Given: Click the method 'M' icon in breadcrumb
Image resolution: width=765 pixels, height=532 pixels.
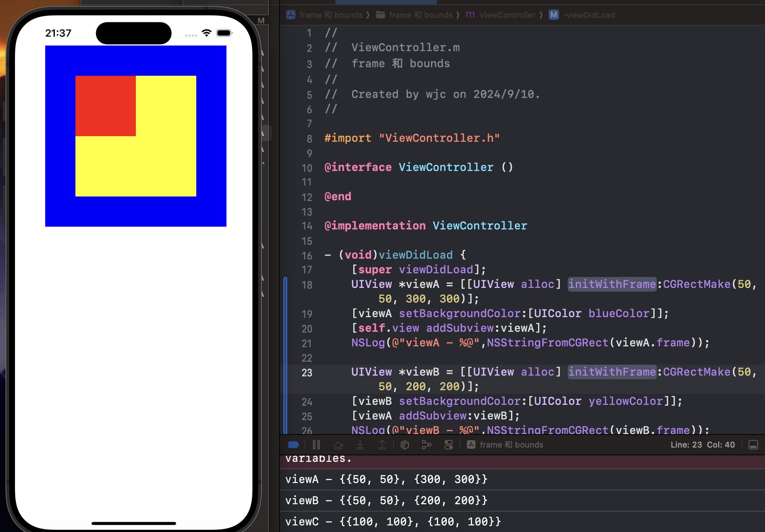Looking at the screenshot, I should coord(554,15).
